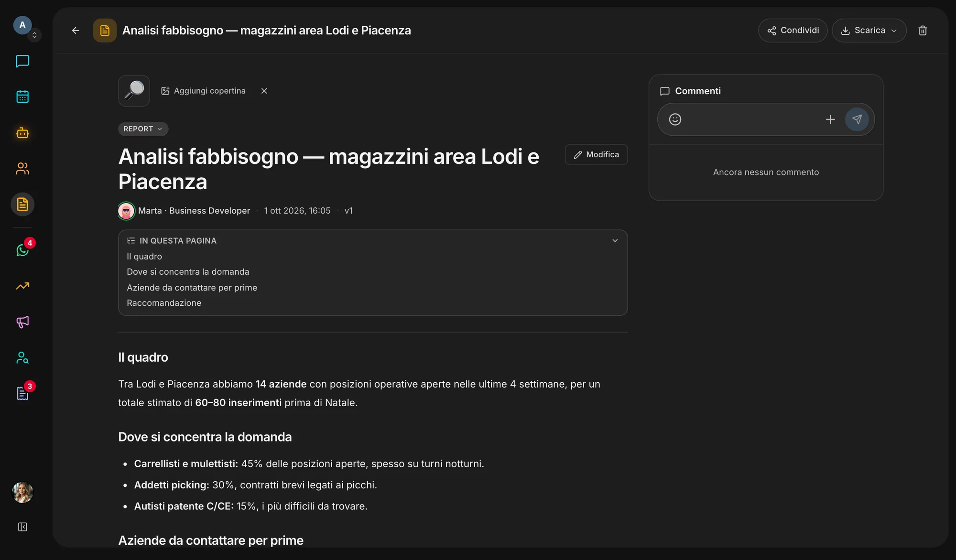The image size is (956, 560).
Task: Click the Modifica button
Action: 596,154
